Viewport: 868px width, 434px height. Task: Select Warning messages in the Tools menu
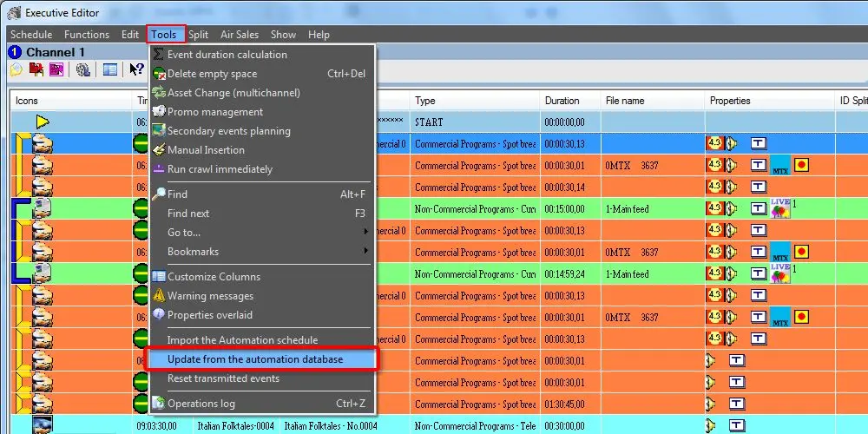(x=210, y=296)
